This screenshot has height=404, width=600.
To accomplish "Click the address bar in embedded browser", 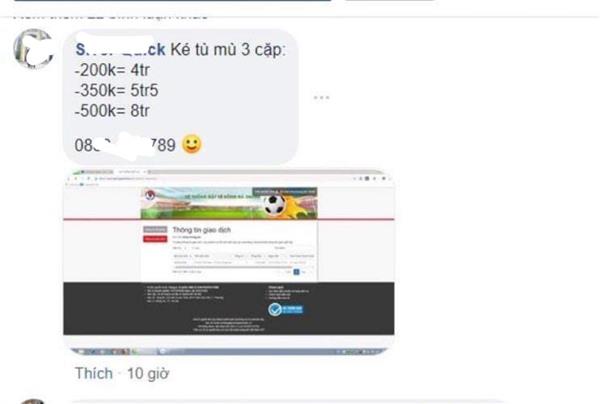I will (x=222, y=179).
